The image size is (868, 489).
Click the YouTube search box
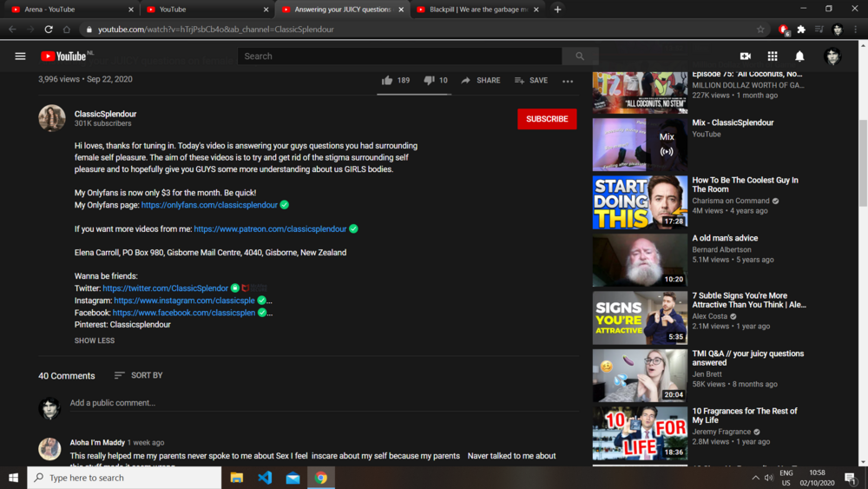(399, 56)
